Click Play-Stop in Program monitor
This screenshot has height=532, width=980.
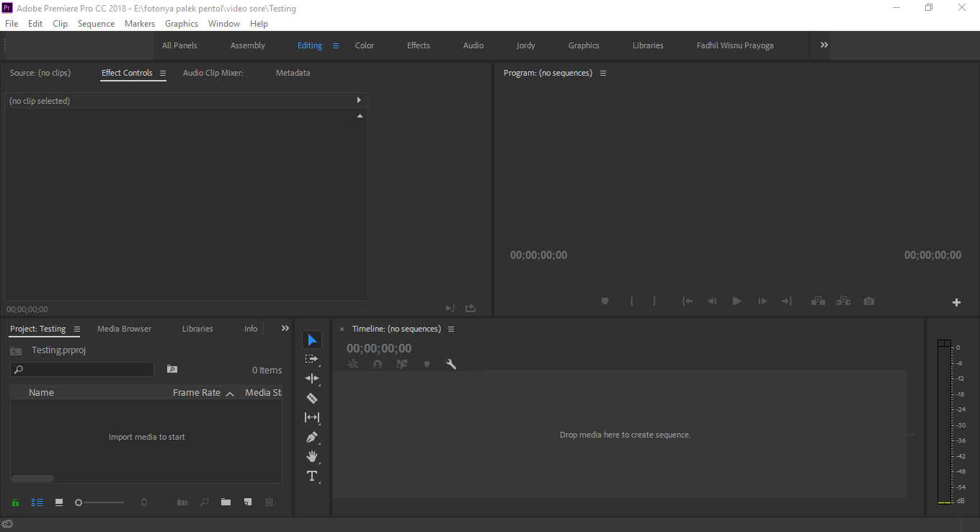(x=736, y=301)
